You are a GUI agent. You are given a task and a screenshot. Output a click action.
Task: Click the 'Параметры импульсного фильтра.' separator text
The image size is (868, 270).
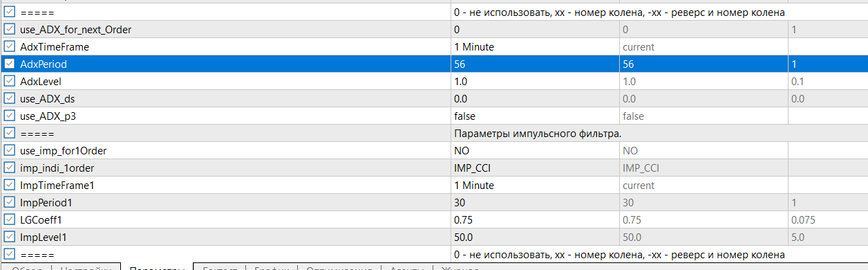click(x=538, y=134)
